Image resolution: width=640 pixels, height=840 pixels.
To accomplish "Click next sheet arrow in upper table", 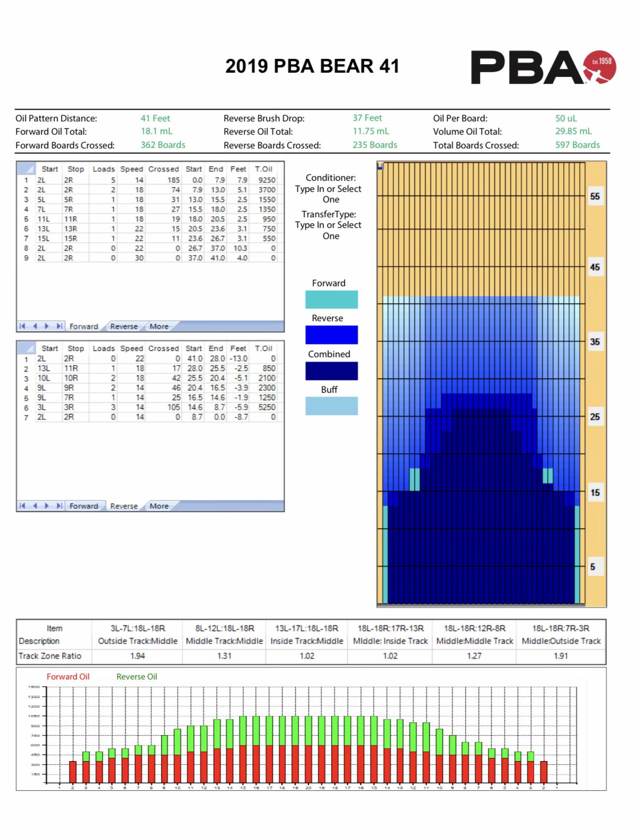I will pos(47,326).
